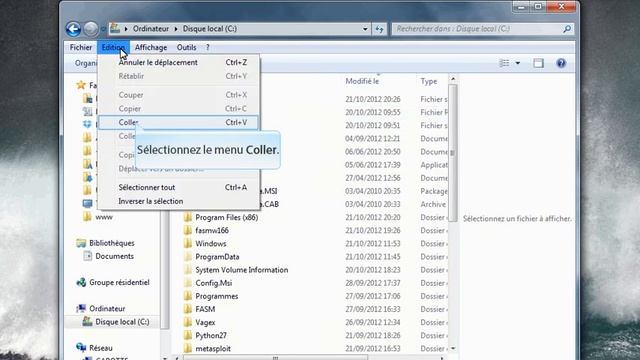This screenshot has height=360, width=640.
Task: Click the Ordinateur computer icon
Action: click(81, 308)
